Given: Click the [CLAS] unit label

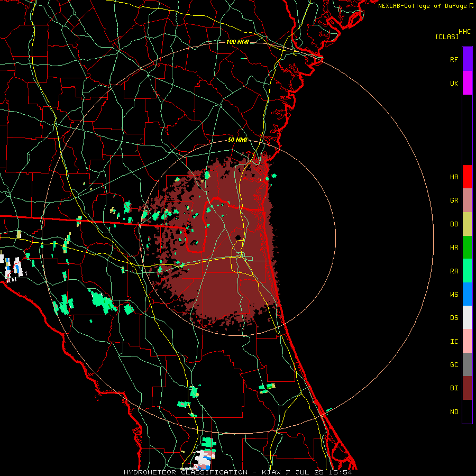Looking at the screenshot, I should (447, 37).
